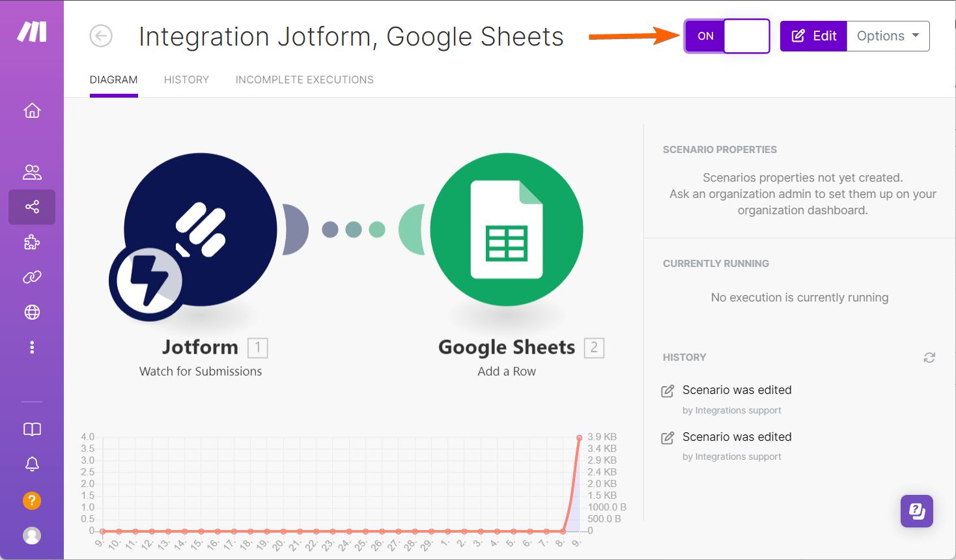Switch to the Diagram tab
This screenshot has height=560, width=956.
[x=114, y=79]
